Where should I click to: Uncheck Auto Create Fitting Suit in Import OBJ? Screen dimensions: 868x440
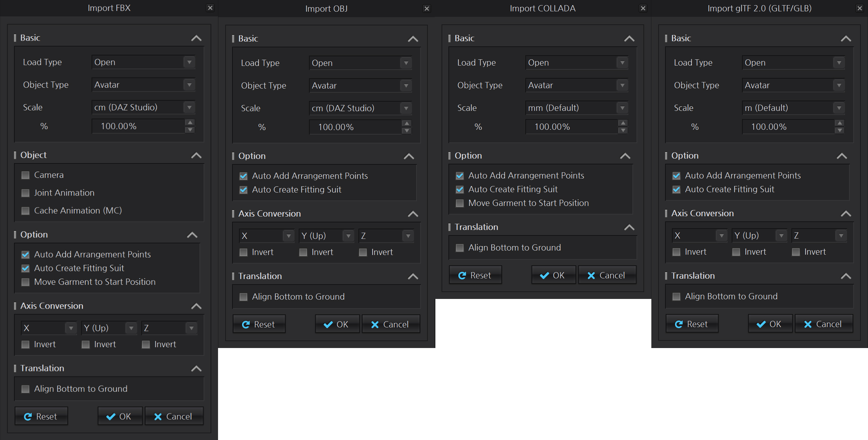pos(243,190)
